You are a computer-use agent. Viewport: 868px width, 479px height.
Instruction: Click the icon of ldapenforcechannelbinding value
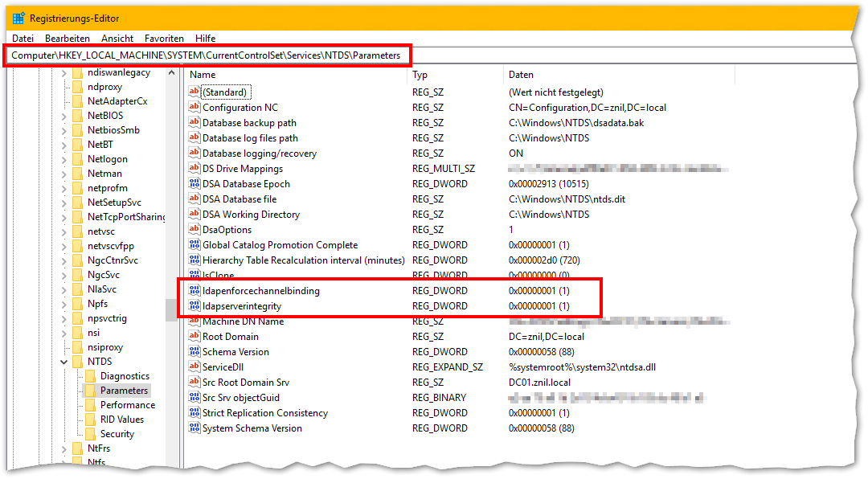click(194, 291)
